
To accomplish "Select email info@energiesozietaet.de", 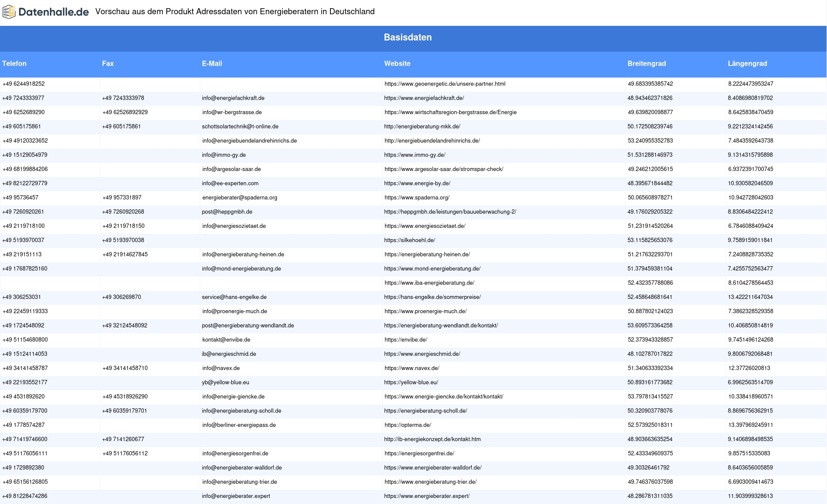I will click(234, 226).
